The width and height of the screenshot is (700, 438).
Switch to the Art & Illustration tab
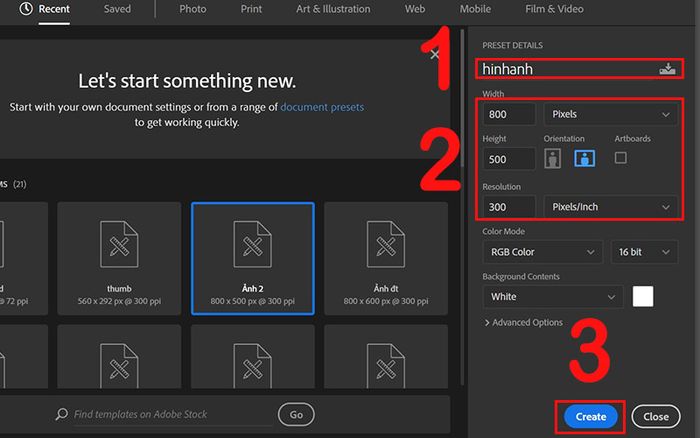(333, 9)
